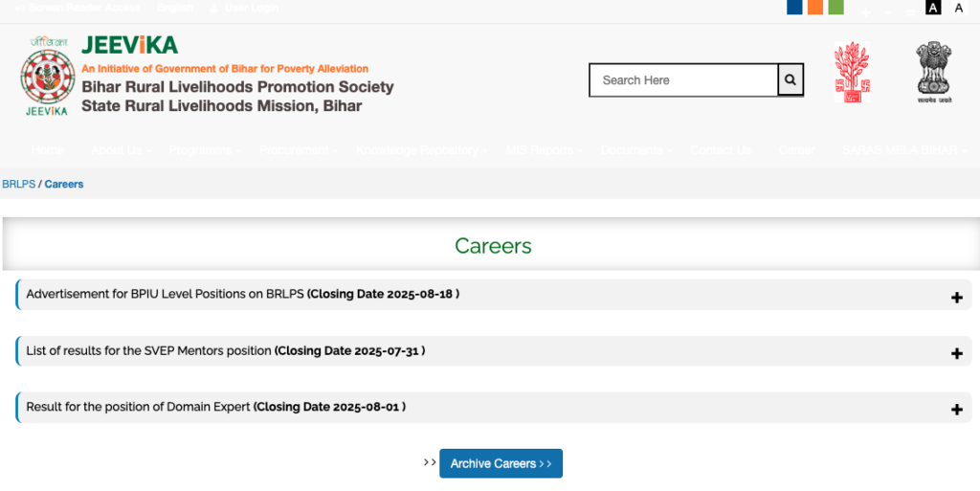Focus the Search Here input field
The width and height of the screenshot is (980, 491).
coord(683,80)
